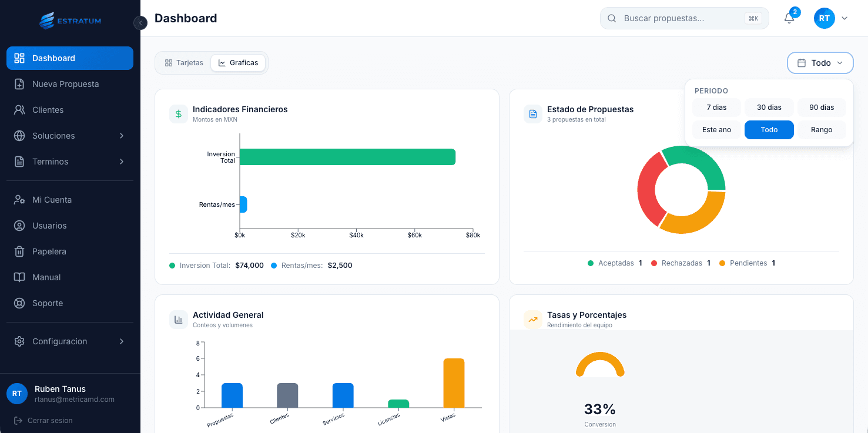Expand the Configuracion submenu chevron
This screenshot has width=868, height=433.
(x=122, y=341)
